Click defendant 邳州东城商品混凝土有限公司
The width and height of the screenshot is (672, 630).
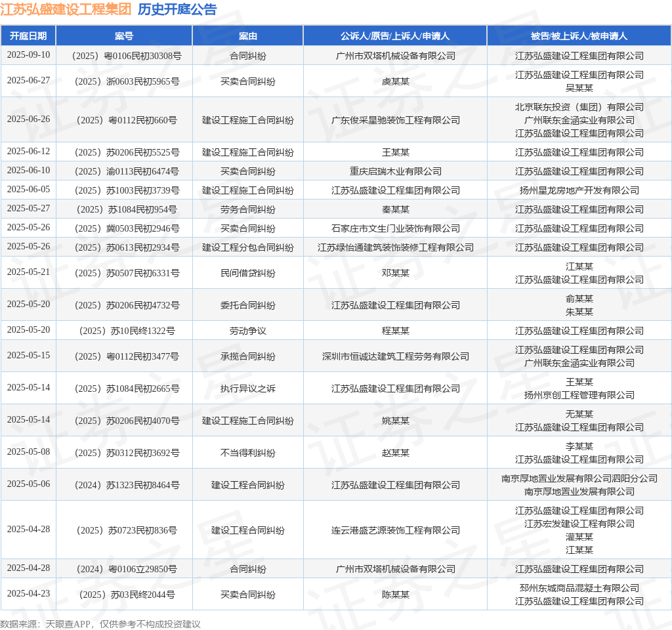pyautogui.click(x=579, y=588)
